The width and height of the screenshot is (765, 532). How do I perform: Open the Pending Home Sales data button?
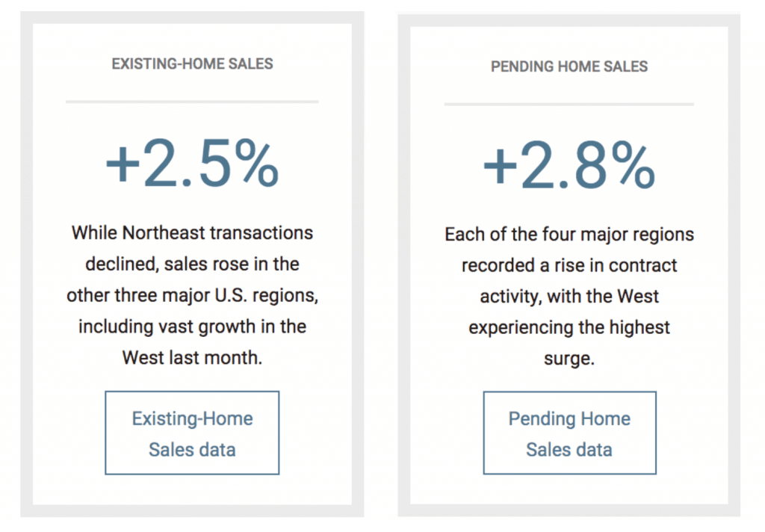click(569, 433)
